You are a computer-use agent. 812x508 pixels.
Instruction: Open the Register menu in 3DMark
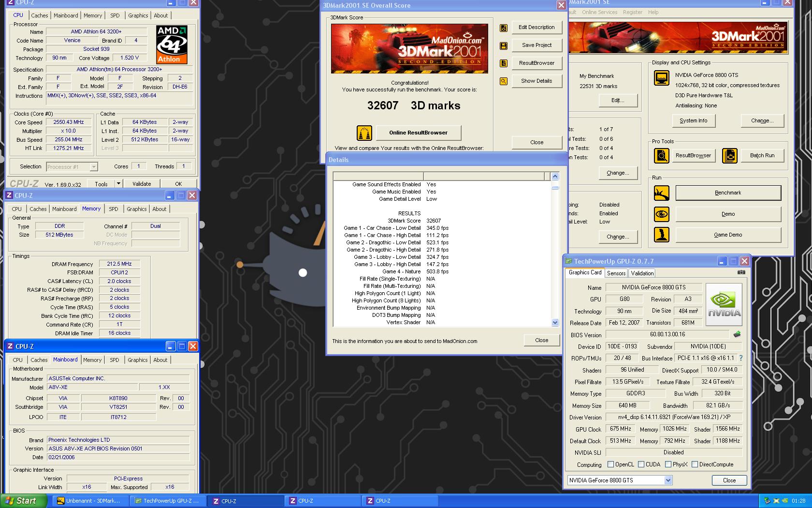(633, 12)
